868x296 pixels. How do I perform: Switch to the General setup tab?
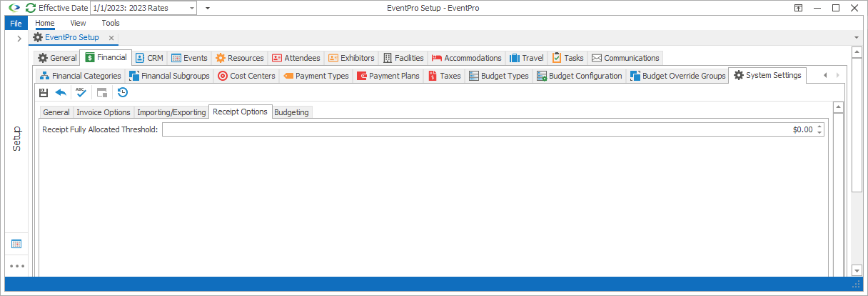click(x=57, y=58)
